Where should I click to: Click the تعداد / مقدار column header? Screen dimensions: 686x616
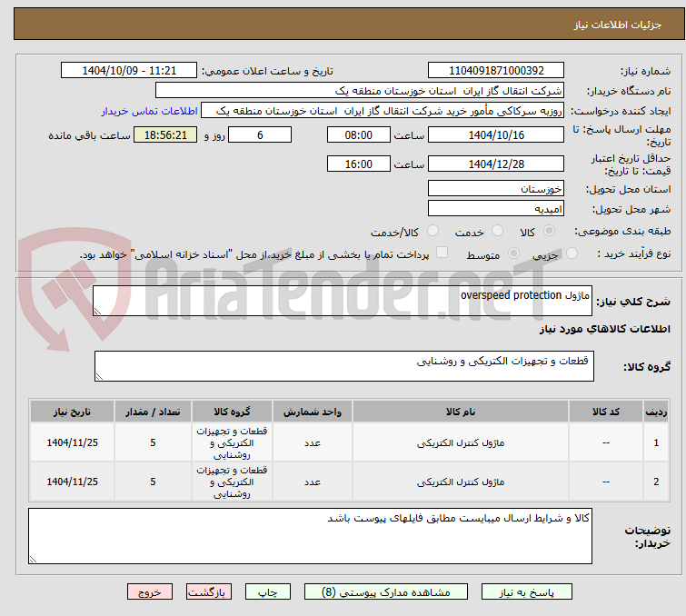click(153, 412)
